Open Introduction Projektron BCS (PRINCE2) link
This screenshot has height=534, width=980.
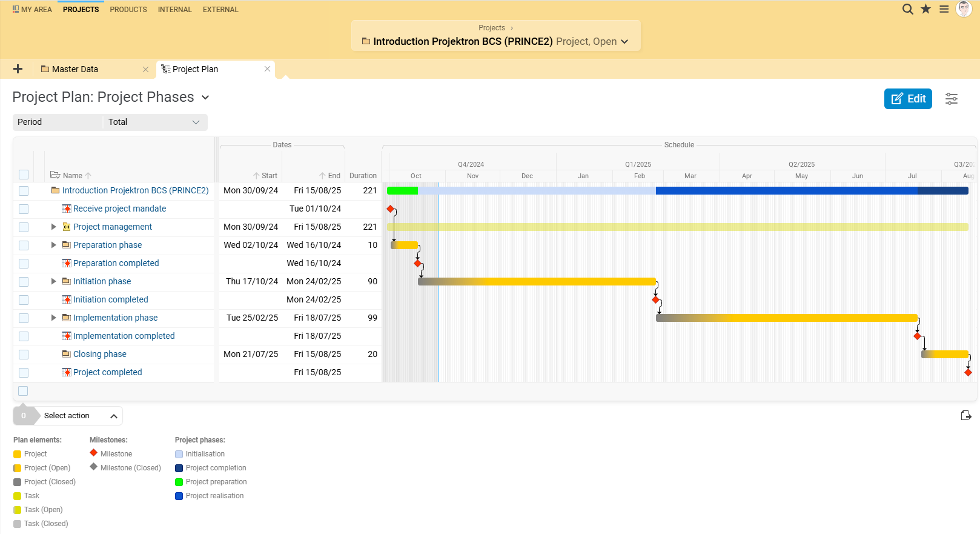(x=135, y=190)
